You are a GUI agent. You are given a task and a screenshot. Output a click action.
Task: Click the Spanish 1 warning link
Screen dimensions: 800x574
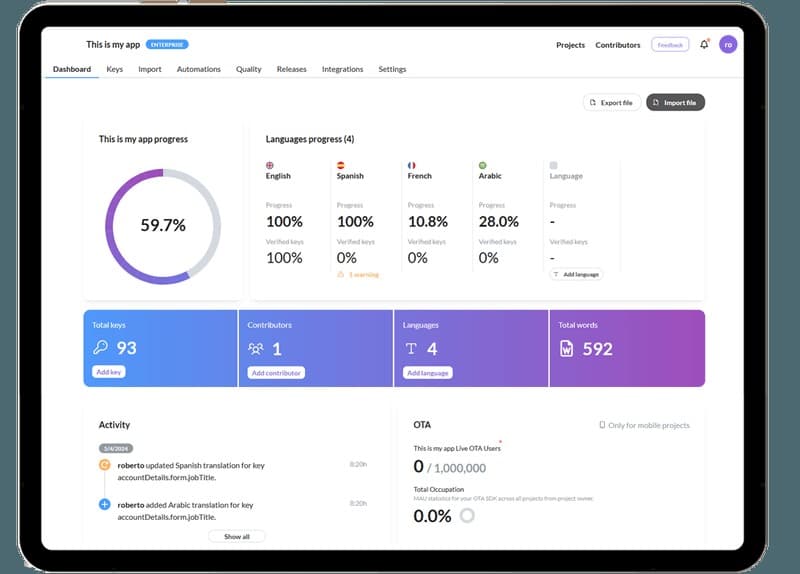coord(364,274)
